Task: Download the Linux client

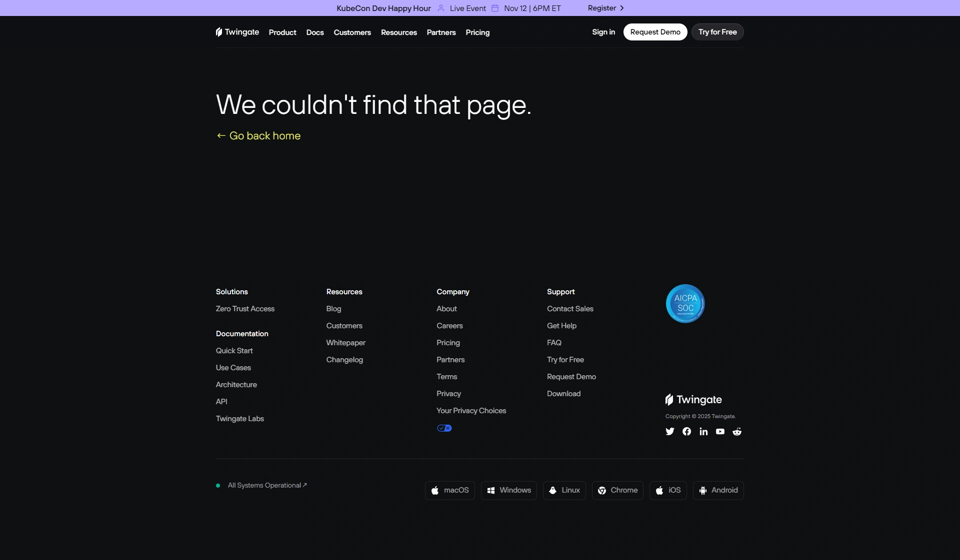Action: click(x=564, y=491)
